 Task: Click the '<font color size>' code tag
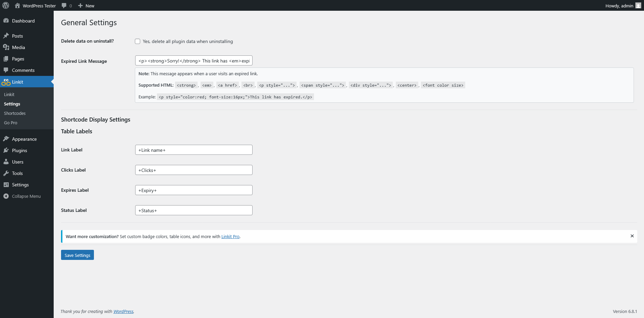(x=443, y=85)
